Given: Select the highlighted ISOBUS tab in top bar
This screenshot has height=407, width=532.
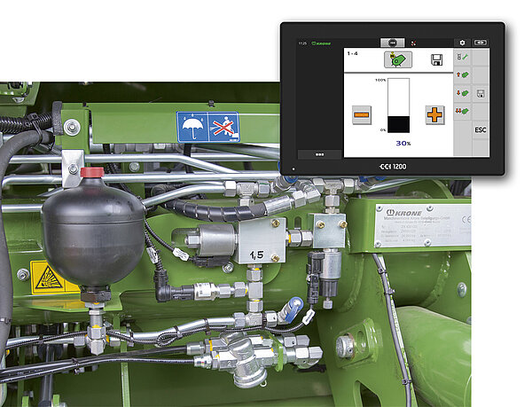Looking at the screenshot, I should [393, 42].
